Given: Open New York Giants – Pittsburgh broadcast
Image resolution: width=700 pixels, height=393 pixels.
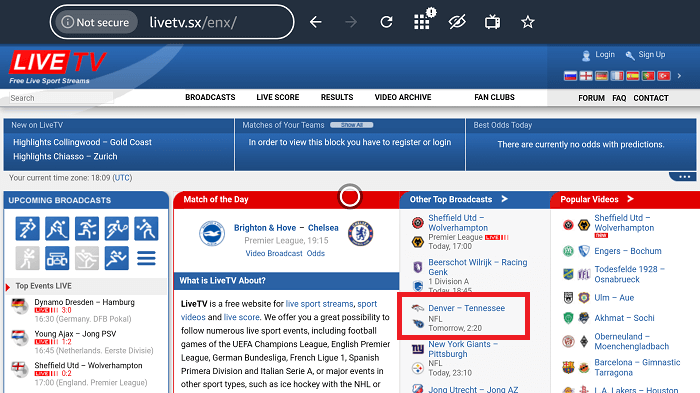Looking at the screenshot, I should click(463, 349).
